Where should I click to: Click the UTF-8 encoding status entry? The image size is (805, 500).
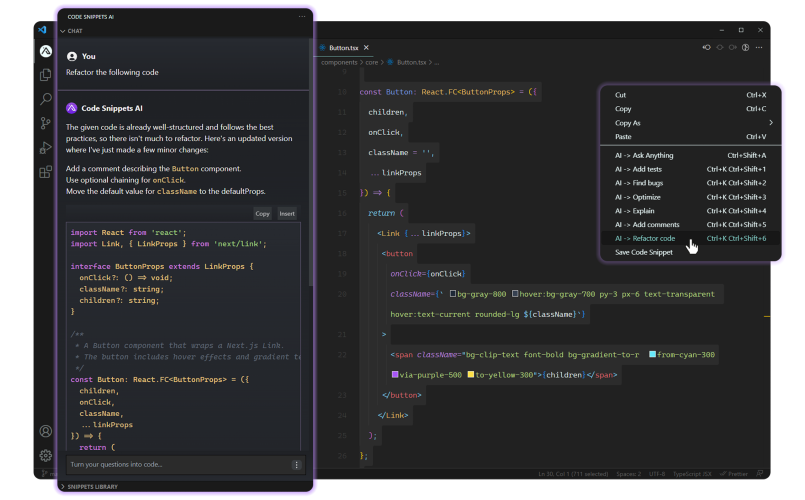657,474
